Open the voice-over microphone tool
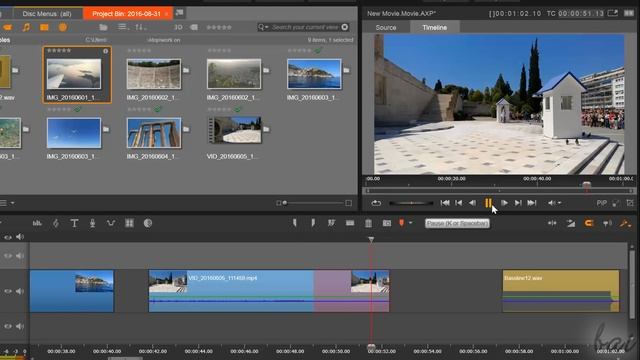640x360 pixels. 93,223
